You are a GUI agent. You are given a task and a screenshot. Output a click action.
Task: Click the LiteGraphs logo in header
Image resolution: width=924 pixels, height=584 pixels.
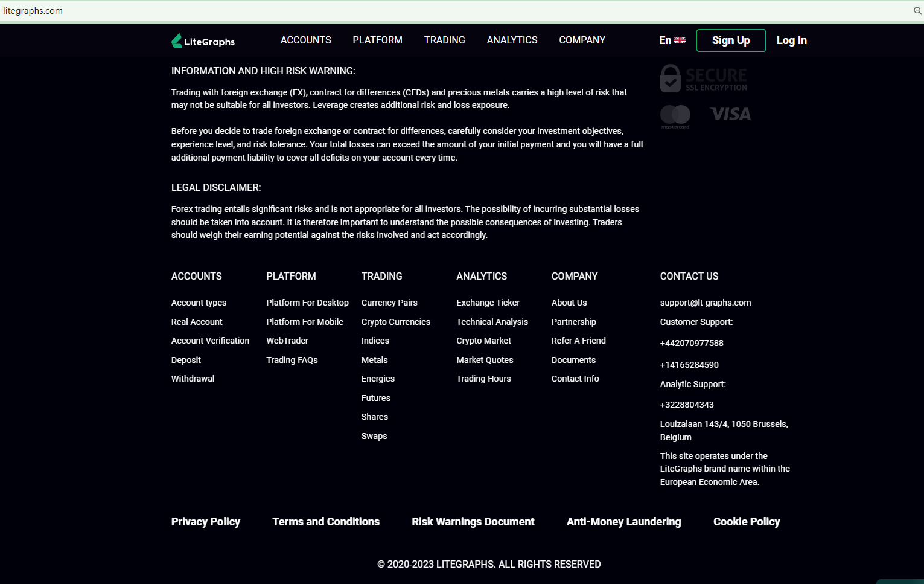203,41
